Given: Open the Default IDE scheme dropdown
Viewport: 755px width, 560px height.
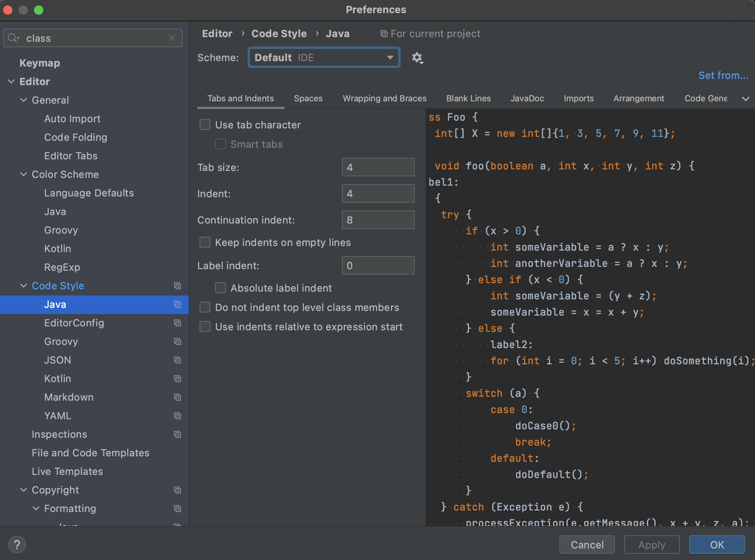Looking at the screenshot, I should pyautogui.click(x=323, y=57).
